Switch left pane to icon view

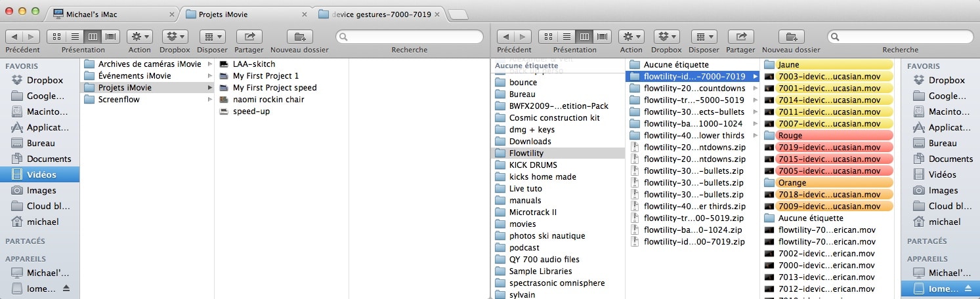point(56,37)
